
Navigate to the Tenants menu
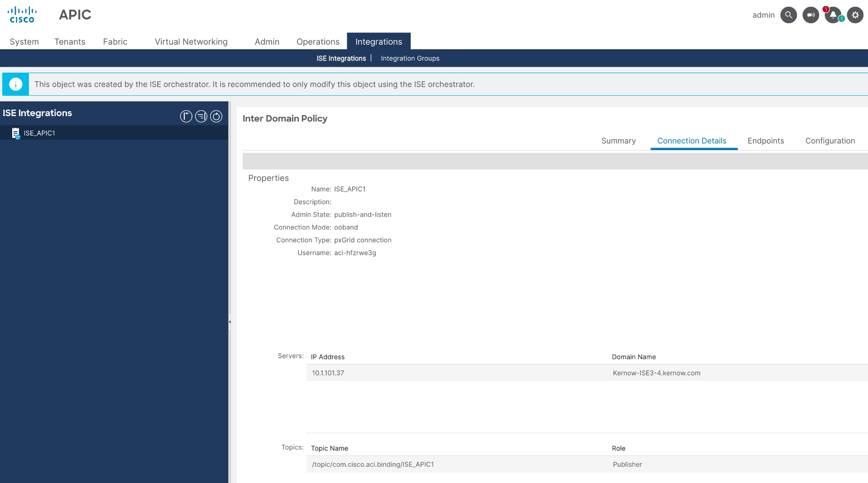click(x=70, y=42)
